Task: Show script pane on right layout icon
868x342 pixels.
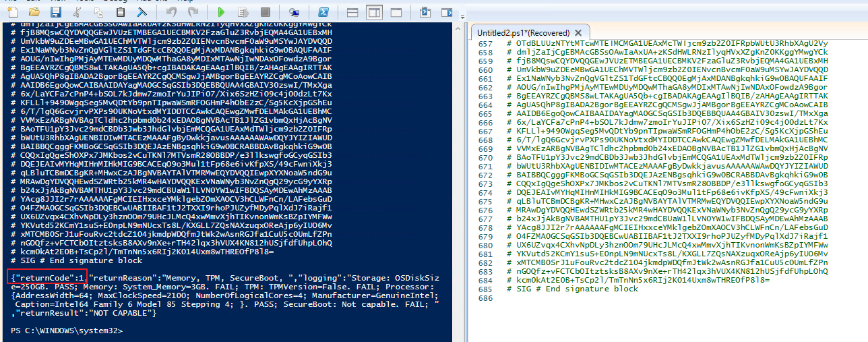Action: [x=374, y=12]
